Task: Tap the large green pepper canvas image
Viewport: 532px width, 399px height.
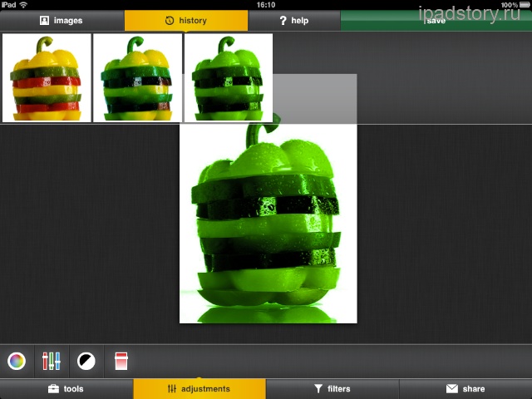Action: (268, 224)
